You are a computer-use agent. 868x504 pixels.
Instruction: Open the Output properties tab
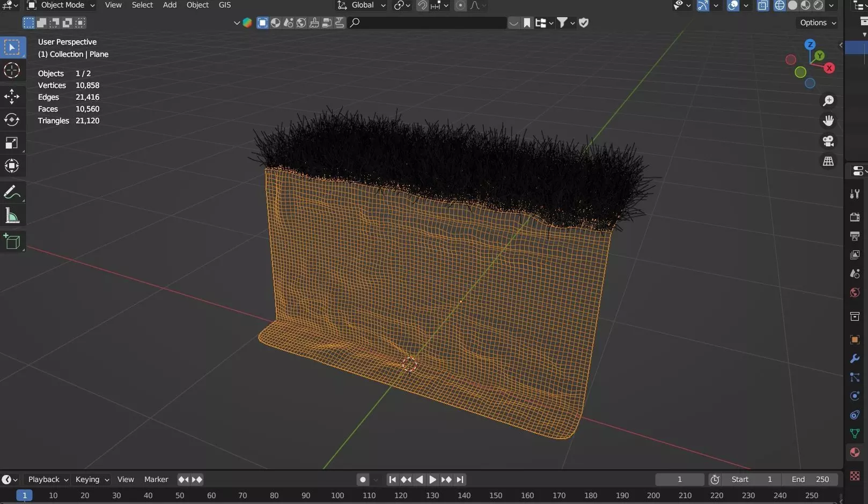[855, 236]
